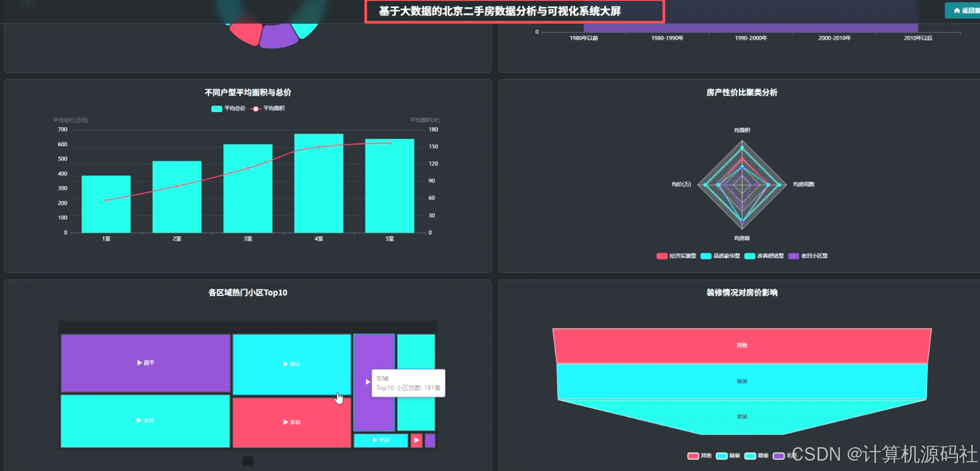Click the 1室 bar in the bar chart

(x=106, y=204)
